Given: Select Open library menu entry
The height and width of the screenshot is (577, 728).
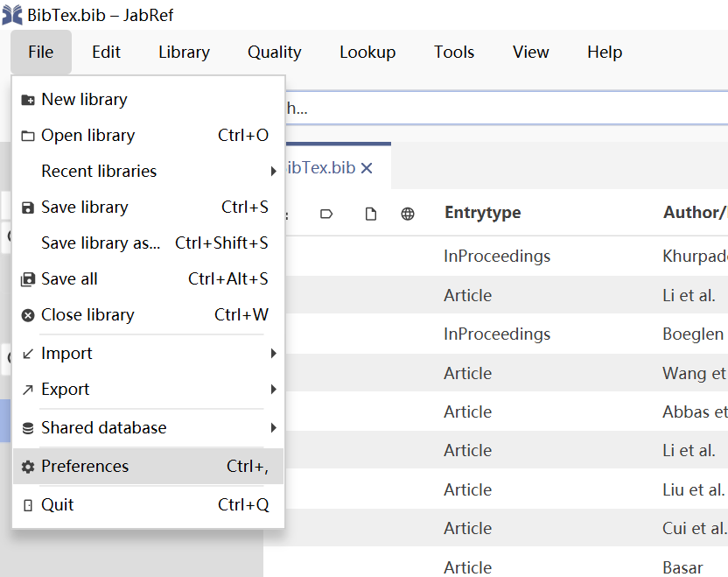Looking at the screenshot, I should 87,136.
